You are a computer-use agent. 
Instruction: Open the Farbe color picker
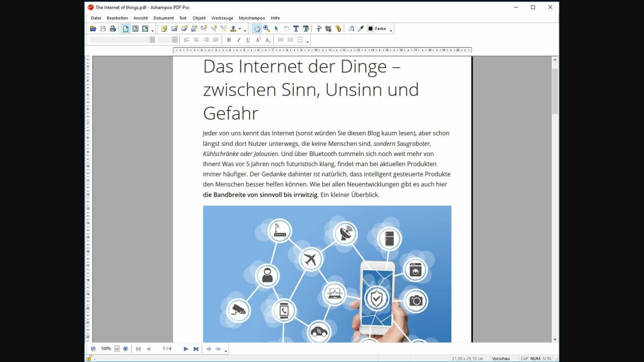[376, 28]
